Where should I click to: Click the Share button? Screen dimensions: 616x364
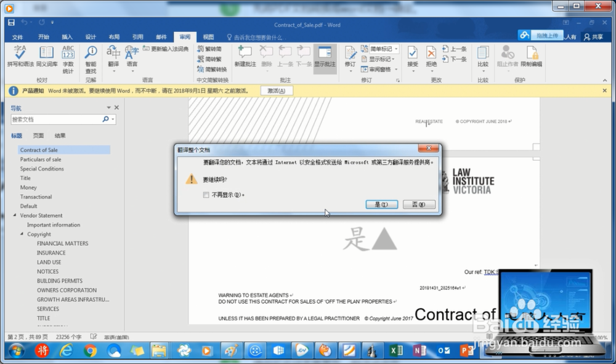pyautogui.click(x=594, y=37)
